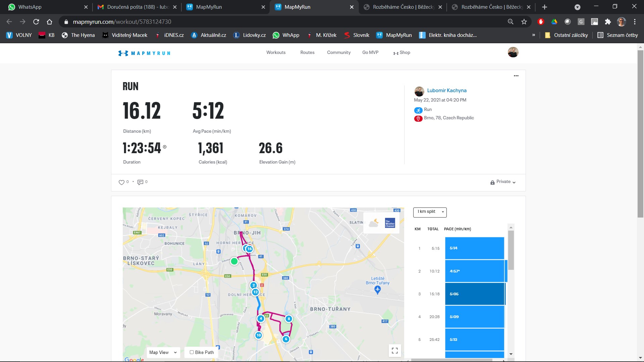Select the kilometer 3 pace bar 5:05
This screenshot has height=362, width=644.
(475, 294)
